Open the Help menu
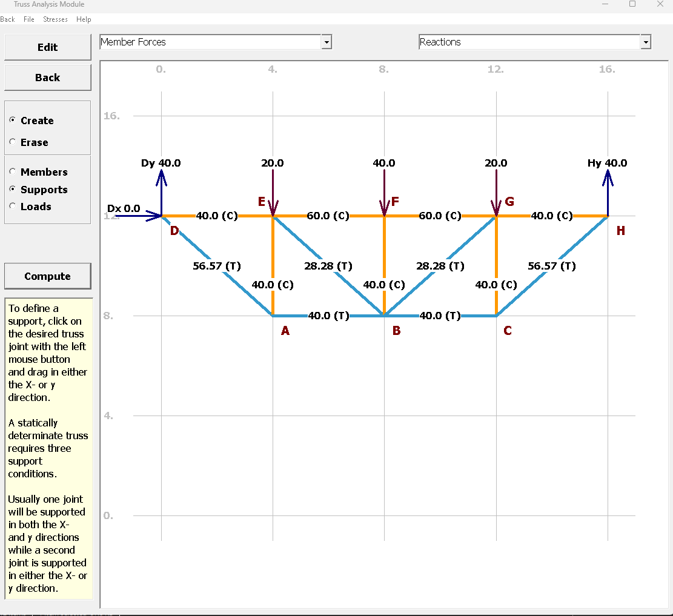Image resolution: width=673 pixels, height=616 pixels. click(84, 19)
